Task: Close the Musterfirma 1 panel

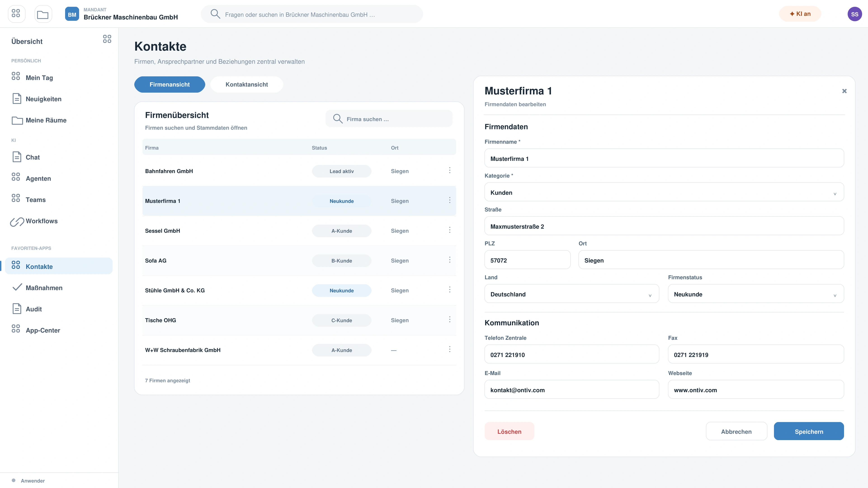Action: coord(844,91)
